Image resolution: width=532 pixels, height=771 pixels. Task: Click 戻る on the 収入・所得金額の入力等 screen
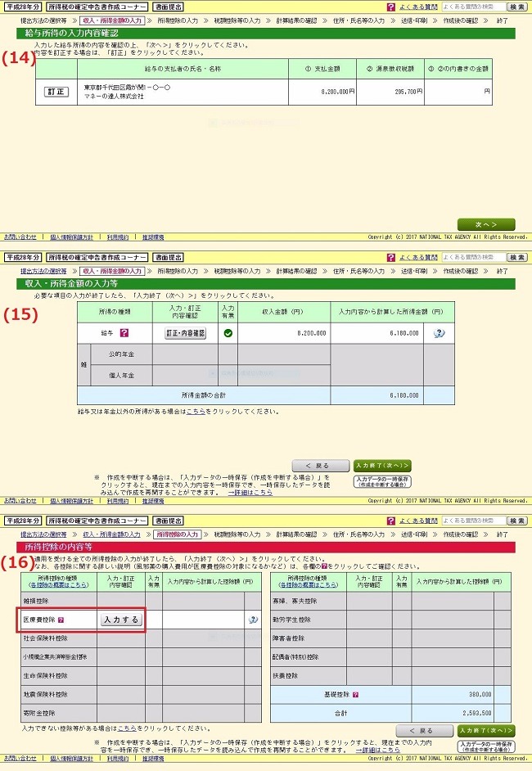322,466
